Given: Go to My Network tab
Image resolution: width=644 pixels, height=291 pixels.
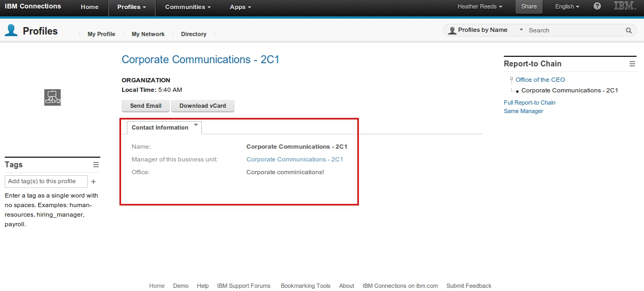Looking at the screenshot, I should click(148, 34).
